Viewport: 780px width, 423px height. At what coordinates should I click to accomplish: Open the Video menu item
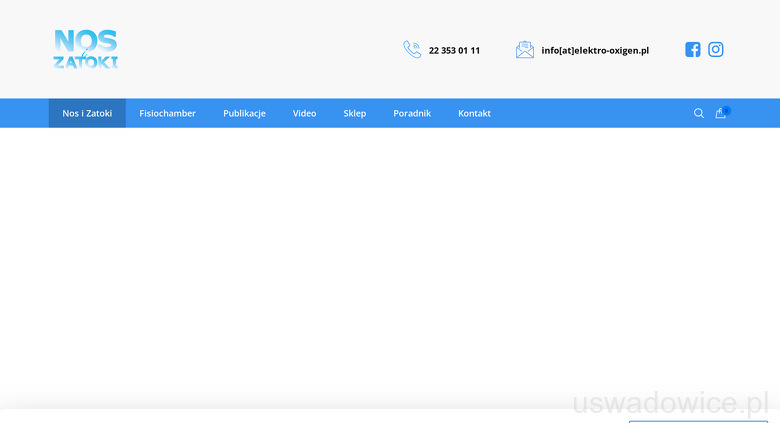[304, 113]
